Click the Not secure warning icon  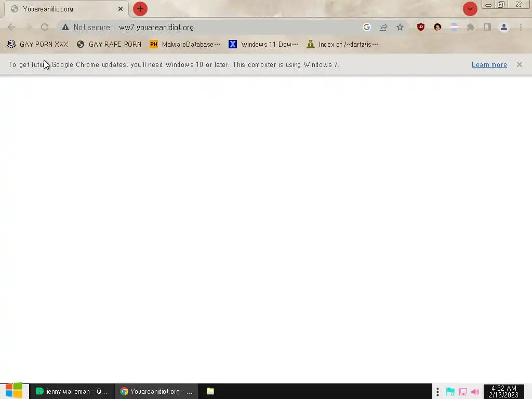pyautogui.click(x=65, y=27)
